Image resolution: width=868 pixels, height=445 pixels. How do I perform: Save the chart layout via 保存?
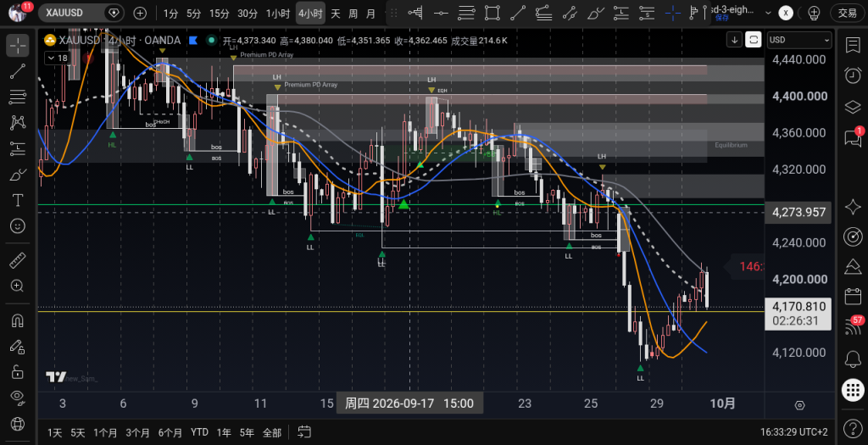coord(722,18)
